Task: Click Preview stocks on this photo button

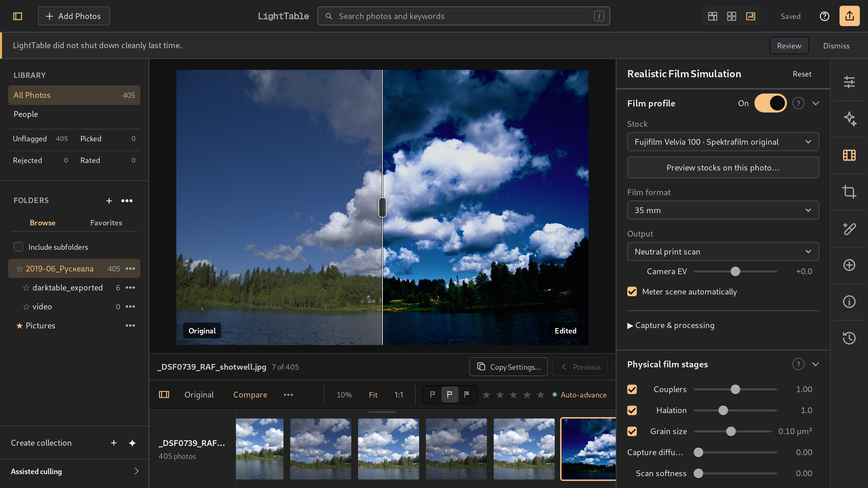Action: pyautogui.click(x=723, y=167)
